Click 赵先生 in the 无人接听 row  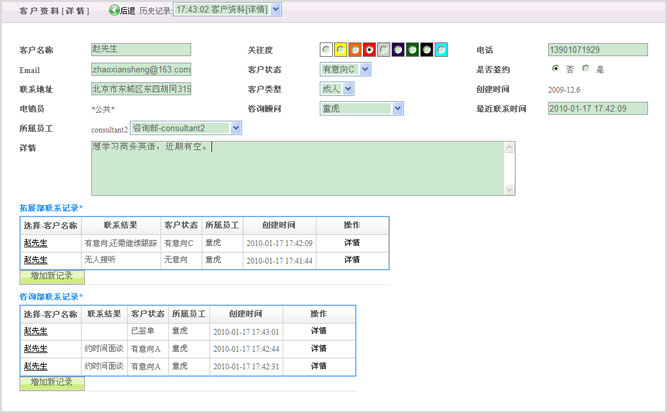tap(36, 259)
